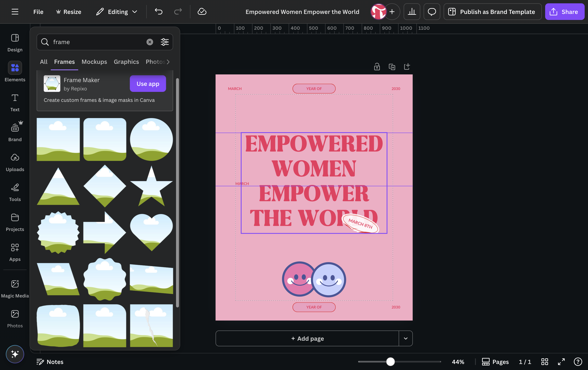Open the Elements sidebar panel

[15, 72]
